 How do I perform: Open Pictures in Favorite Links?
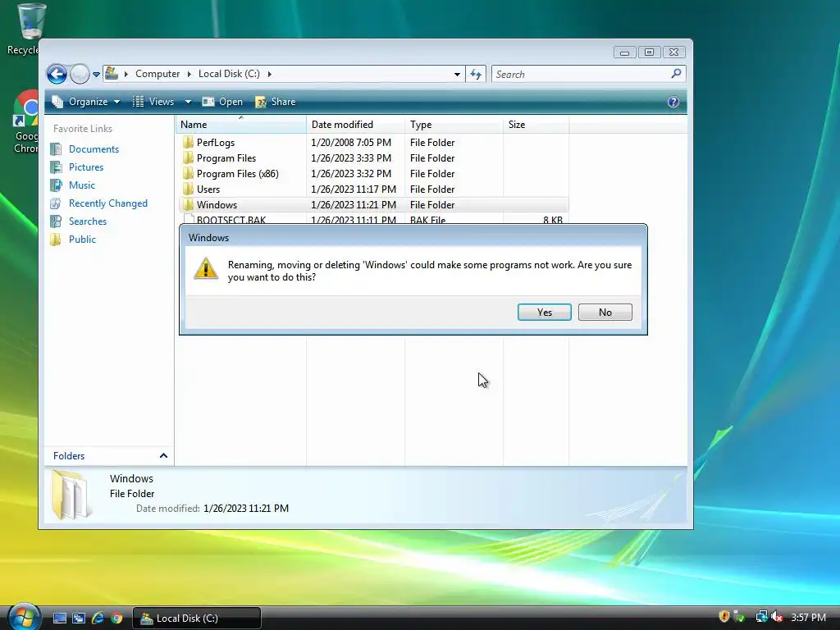point(85,167)
